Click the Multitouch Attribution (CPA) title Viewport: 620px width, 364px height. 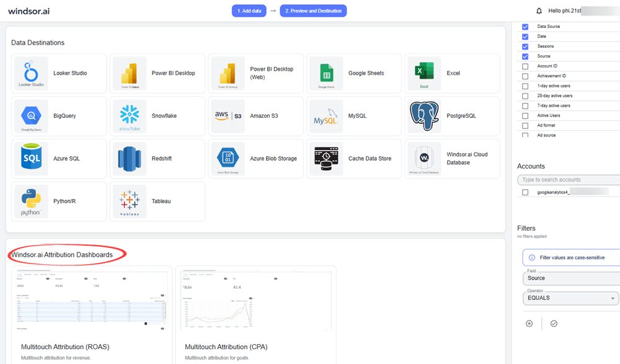pyautogui.click(x=226, y=347)
